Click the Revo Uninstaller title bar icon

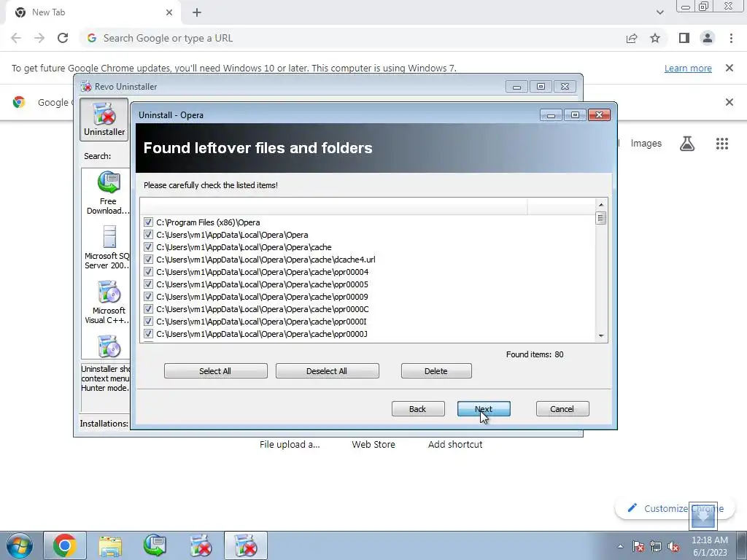(x=86, y=87)
